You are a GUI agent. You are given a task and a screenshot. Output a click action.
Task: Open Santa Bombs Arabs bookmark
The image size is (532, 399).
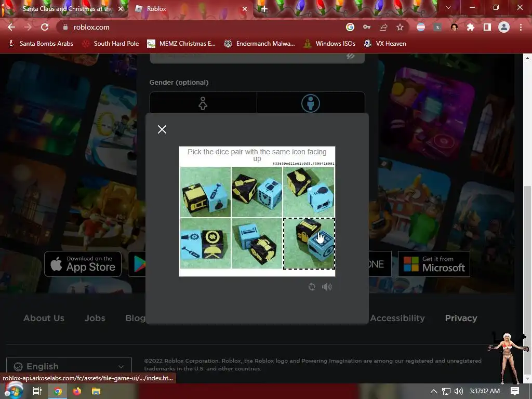tap(41, 44)
